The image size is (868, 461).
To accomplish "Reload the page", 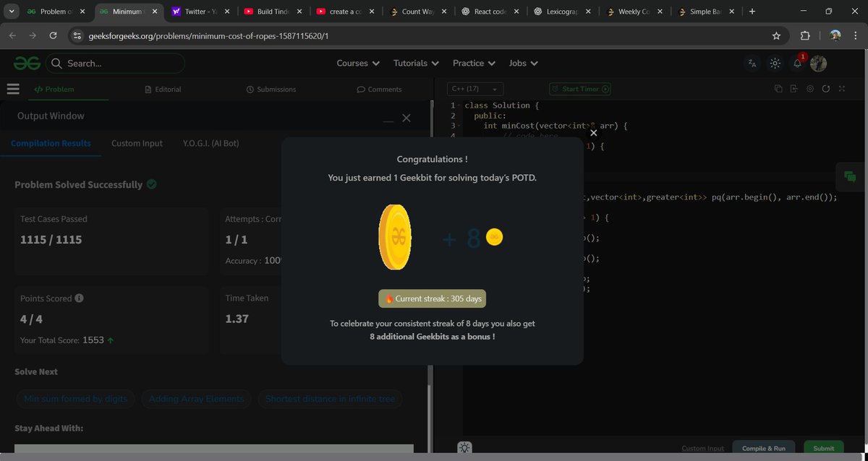I will 53,35.
